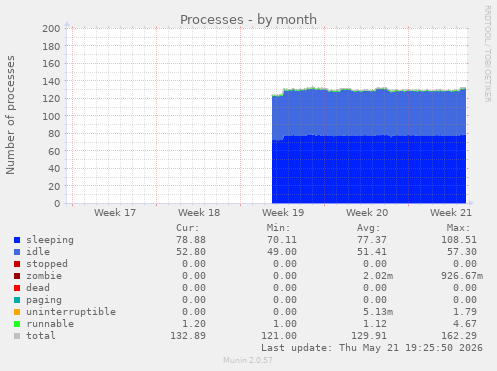Viewport: 497px width, 371px height.
Task: Click the runnable legend color swatch
Action: point(17,324)
